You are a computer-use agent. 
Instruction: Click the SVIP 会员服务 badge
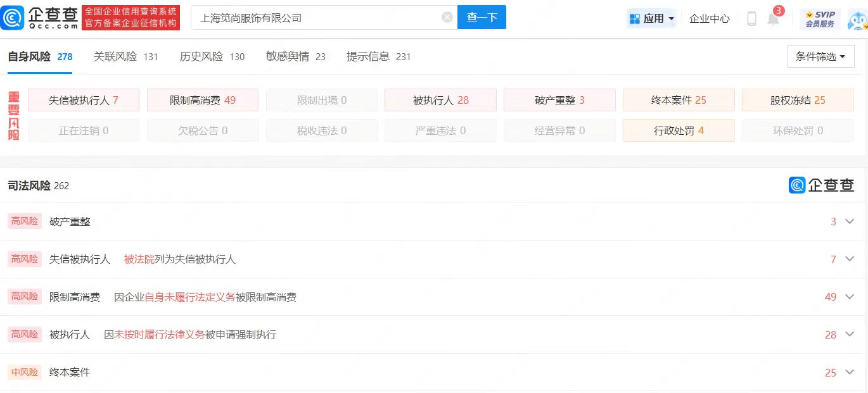click(820, 18)
